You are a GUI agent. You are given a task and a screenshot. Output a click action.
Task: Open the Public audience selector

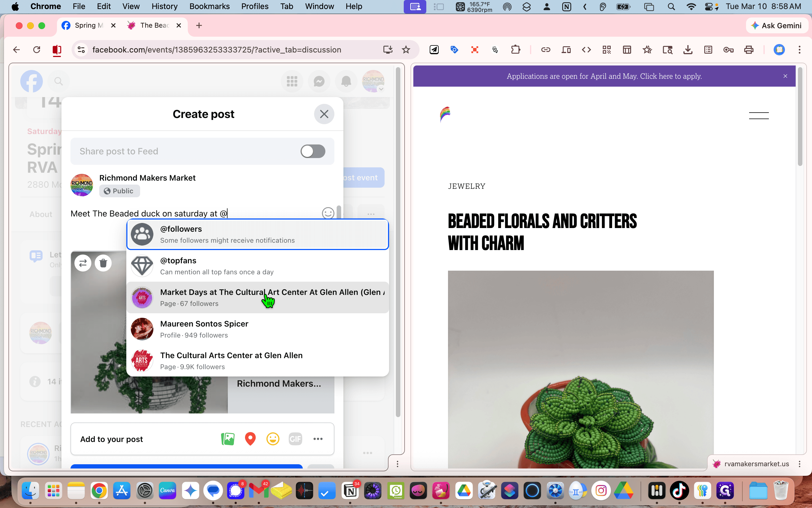(120, 191)
